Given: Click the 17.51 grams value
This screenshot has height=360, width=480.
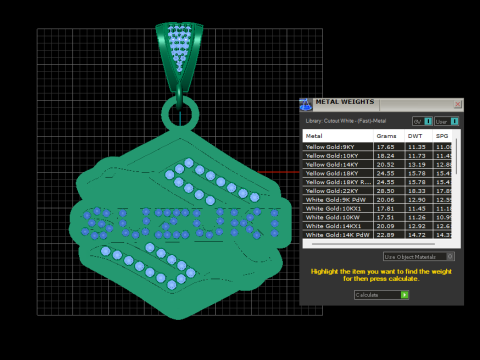Looking at the screenshot, I should point(385,217).
